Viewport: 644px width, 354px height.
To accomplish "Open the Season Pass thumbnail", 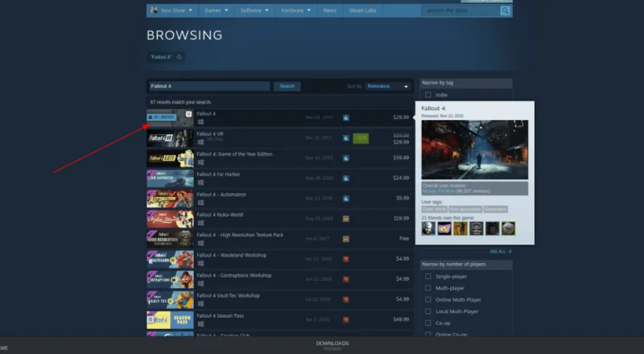I will (x=170, y=319).
